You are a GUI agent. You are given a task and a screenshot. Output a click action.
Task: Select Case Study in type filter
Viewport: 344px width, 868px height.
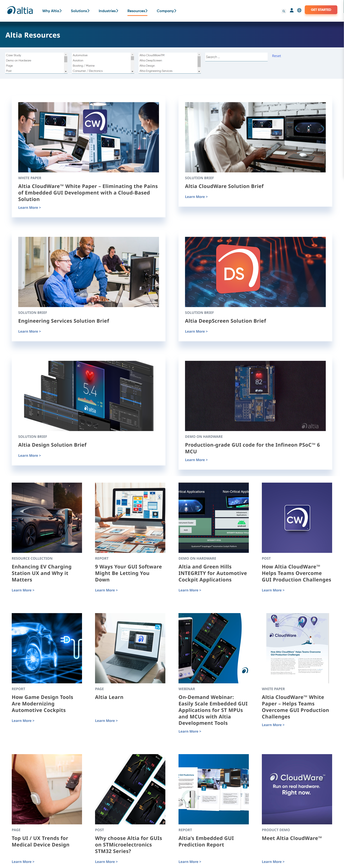tap(34, 55)
